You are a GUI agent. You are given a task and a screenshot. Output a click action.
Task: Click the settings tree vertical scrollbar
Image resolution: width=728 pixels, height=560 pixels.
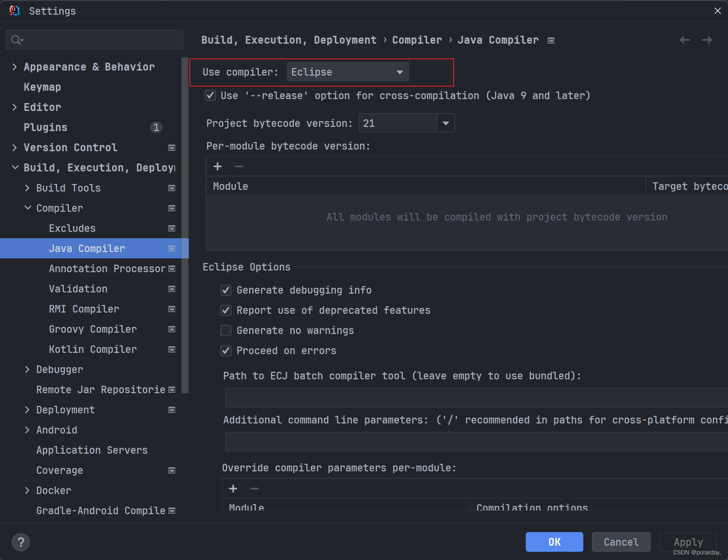point(185,226)
